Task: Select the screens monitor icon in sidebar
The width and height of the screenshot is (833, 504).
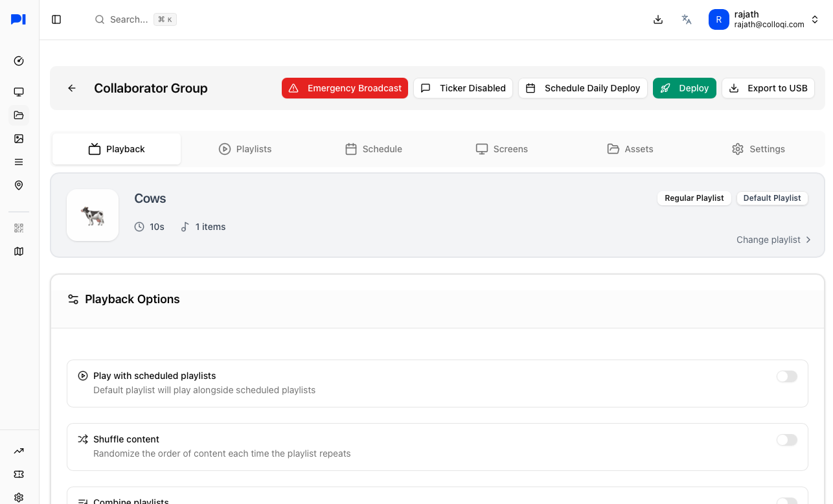Action: [x=19, y=92]
